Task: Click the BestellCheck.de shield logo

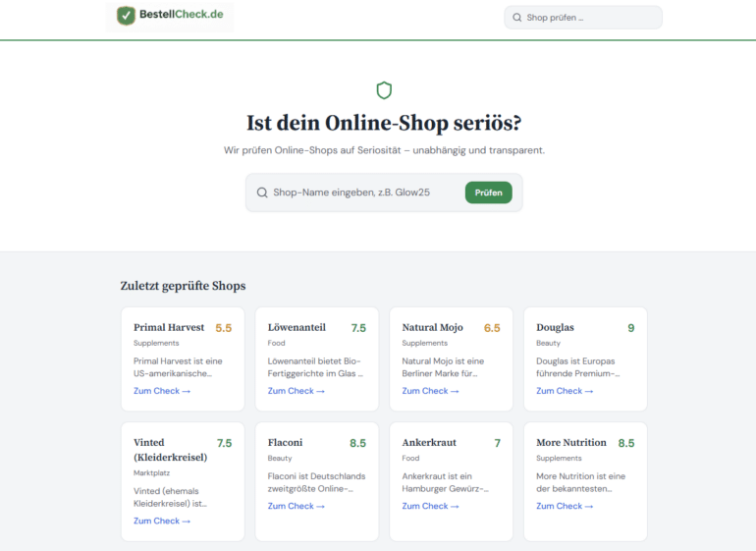Action: tap(126, 16)
